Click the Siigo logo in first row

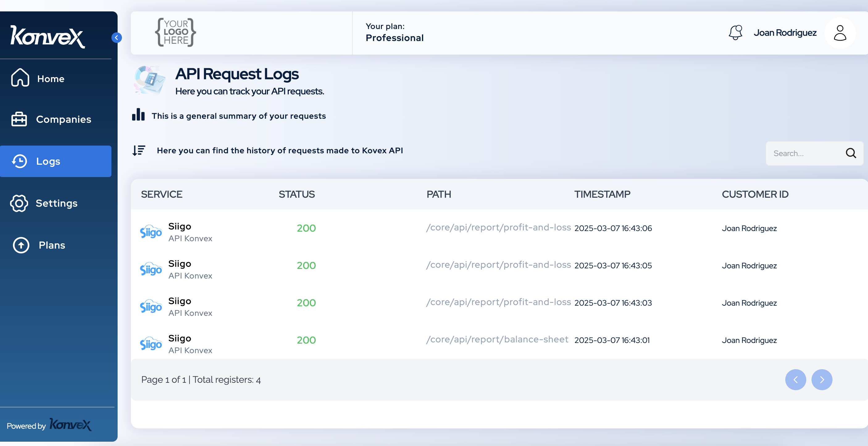tap(151, 232)
